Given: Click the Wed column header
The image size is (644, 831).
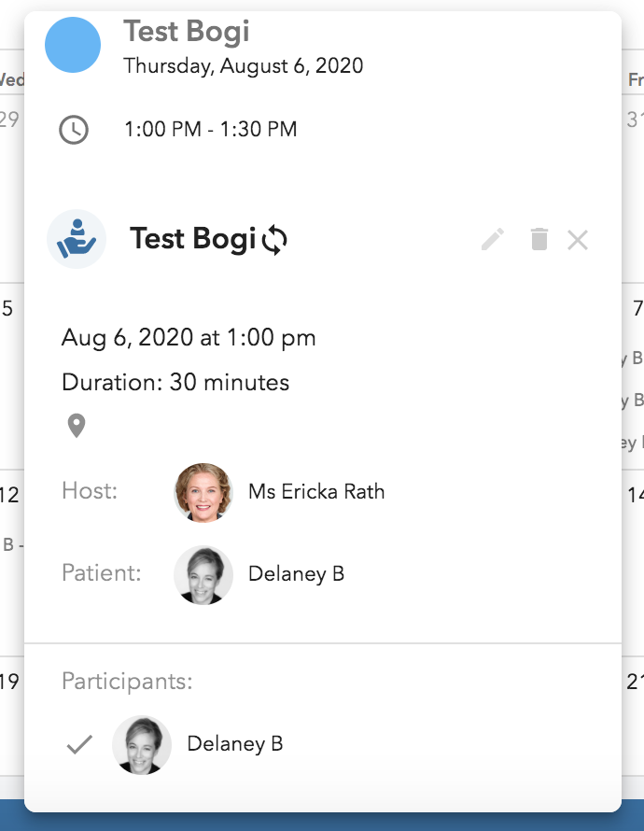Looking at the screenshot, I should pos(7,80).
